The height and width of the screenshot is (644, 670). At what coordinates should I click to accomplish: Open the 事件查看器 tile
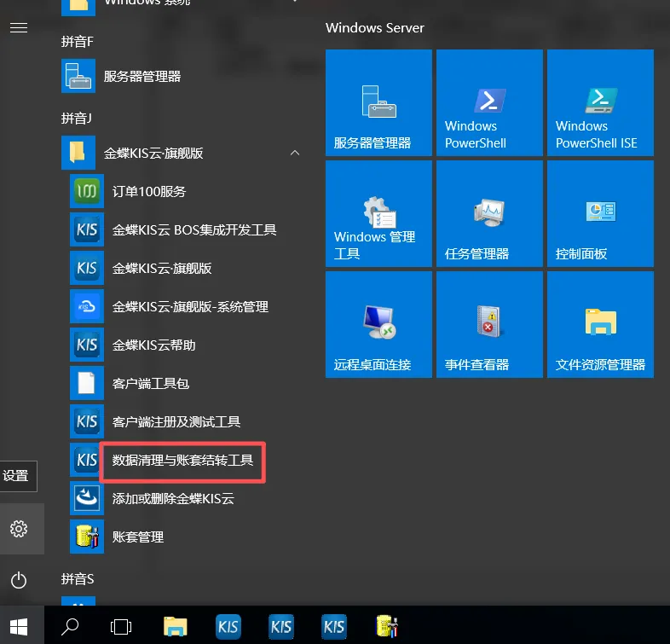click(489, 325)
